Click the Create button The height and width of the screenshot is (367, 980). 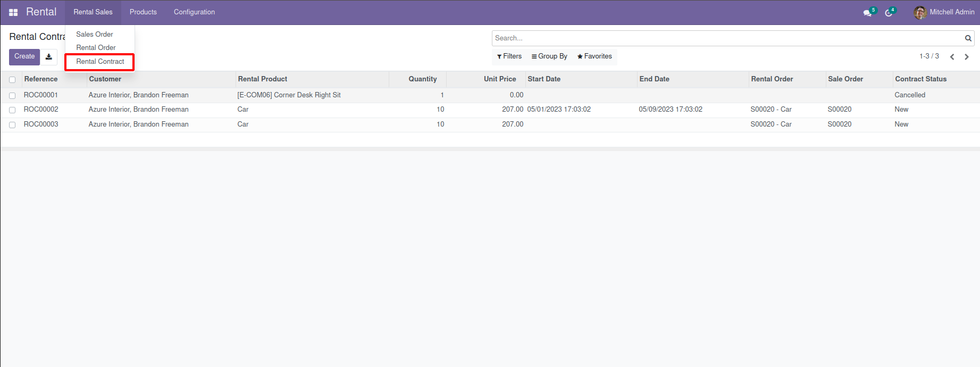[24, 57]
